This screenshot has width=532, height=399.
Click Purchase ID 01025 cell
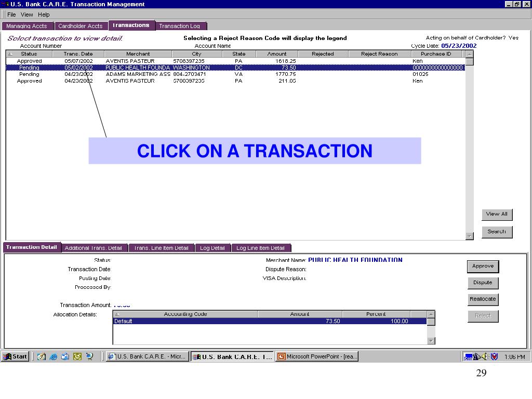[420, 74]
